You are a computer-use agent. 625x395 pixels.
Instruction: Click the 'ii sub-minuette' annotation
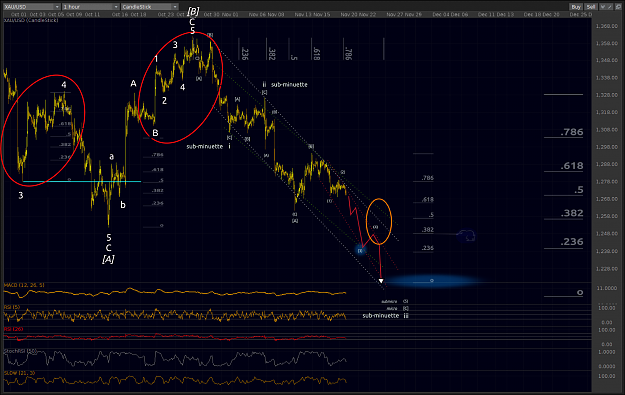point(285,85)
